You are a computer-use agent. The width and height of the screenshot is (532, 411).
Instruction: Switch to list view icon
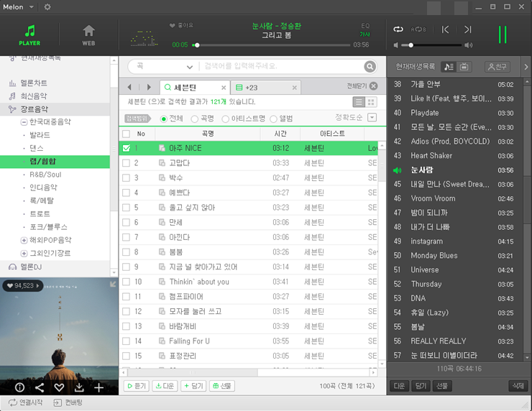click(x=359, y=102)
